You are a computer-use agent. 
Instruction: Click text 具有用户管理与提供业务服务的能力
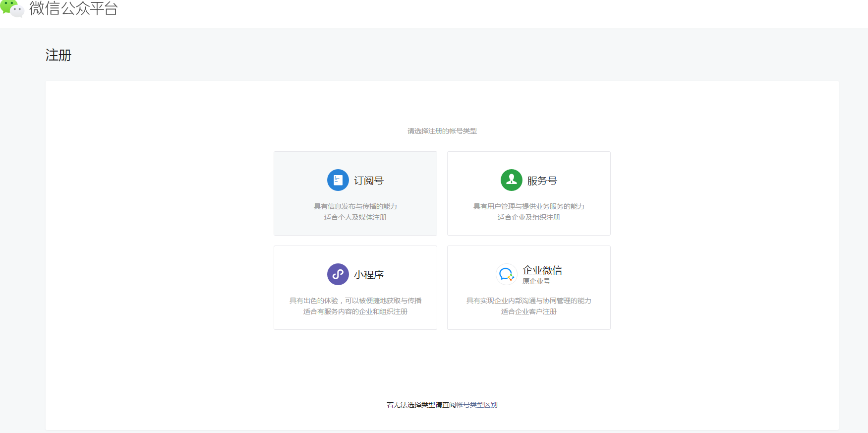point(529,206)
